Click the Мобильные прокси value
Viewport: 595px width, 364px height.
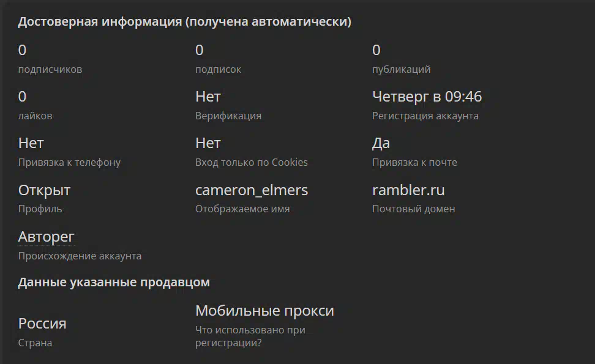click(x=264, y=311)
